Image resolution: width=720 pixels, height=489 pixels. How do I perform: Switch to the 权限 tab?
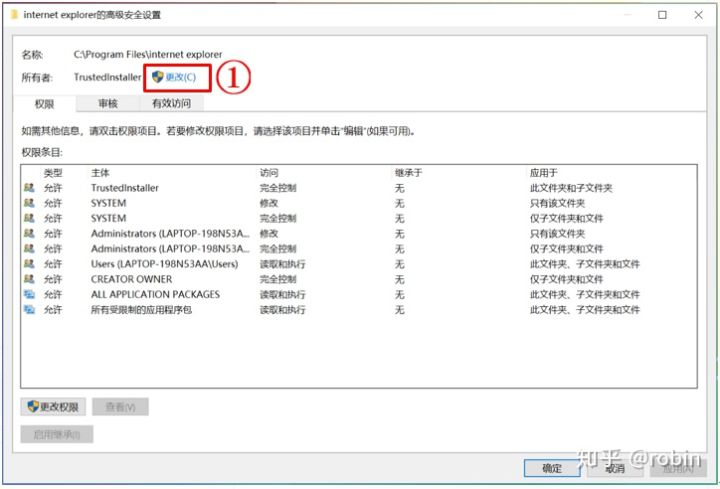point(45,104)
